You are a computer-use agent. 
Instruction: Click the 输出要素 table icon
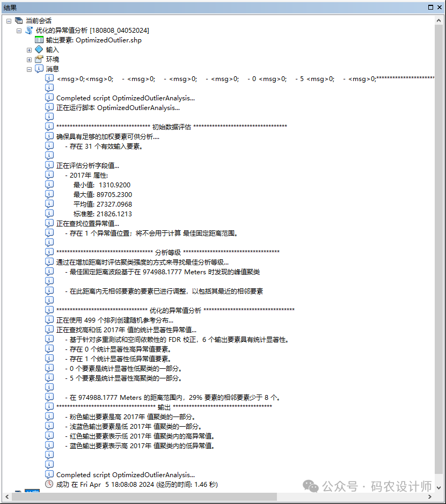(x=39, y=40)
